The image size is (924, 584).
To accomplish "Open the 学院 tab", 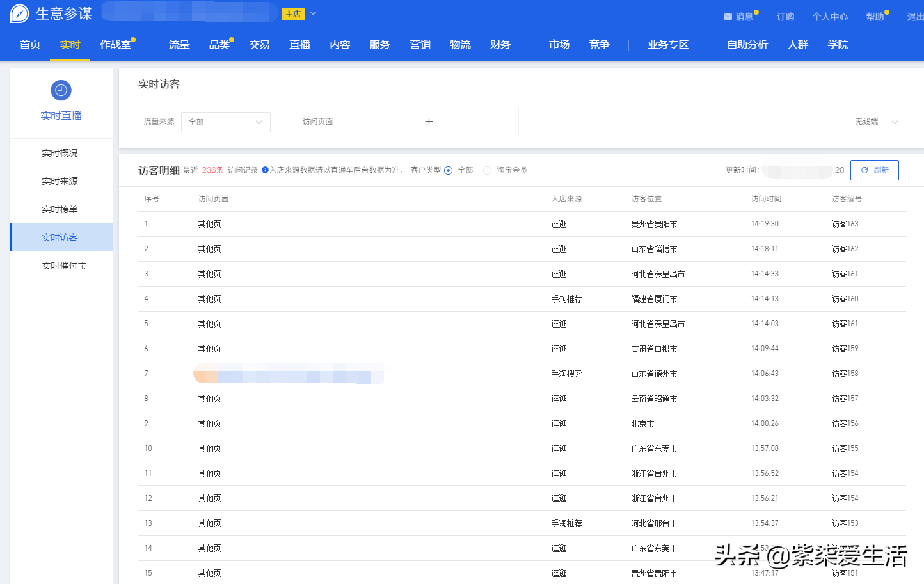I will coord(838,45).
